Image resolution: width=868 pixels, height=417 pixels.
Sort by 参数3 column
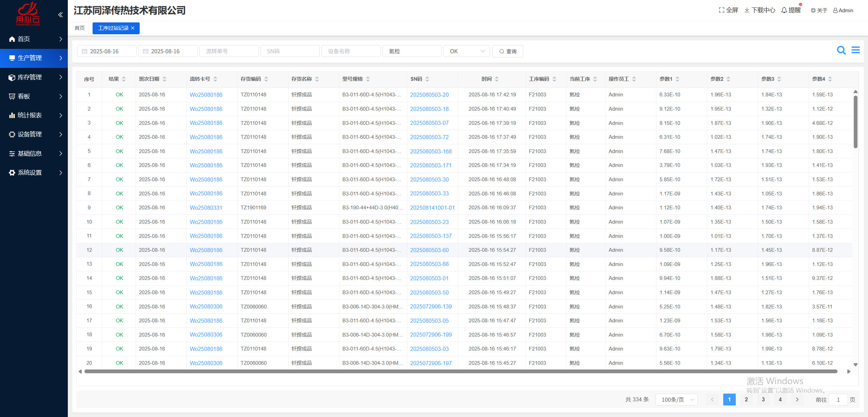779,79
